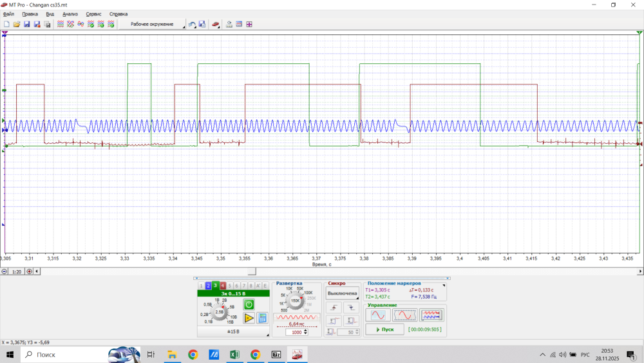The image size is (644, 363).
Task: Click the yellow amplifier triangle icon
Action: [249, 318]
